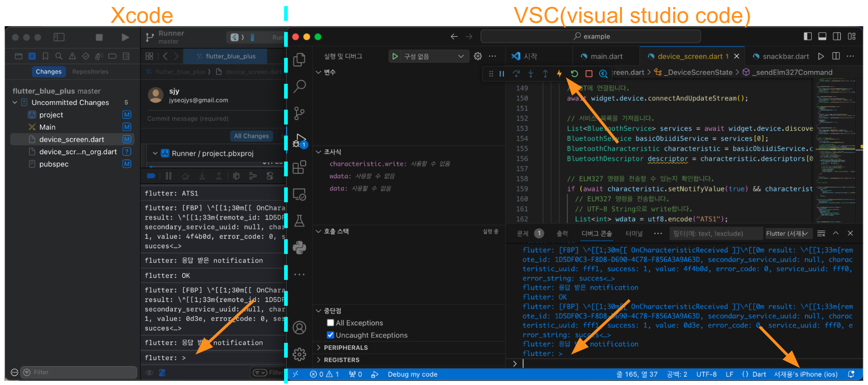Viewport: 868px width, 385px height.
Task: Collapse Uncommitted Changes in Xcode
Action: pyautogui.click(x=15, y=102)
